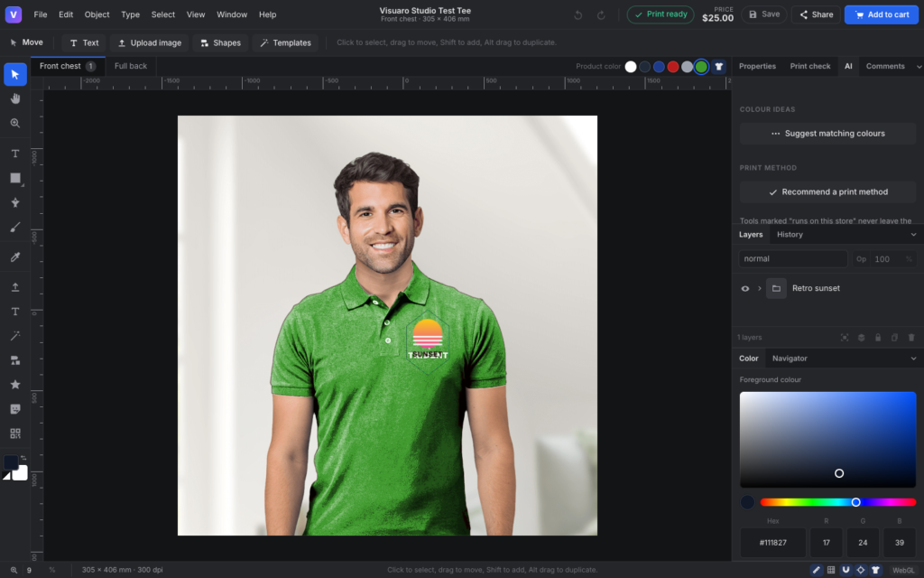
Task: Toggle the t-shirt preview in status bar
Action: tap(875, 570)
